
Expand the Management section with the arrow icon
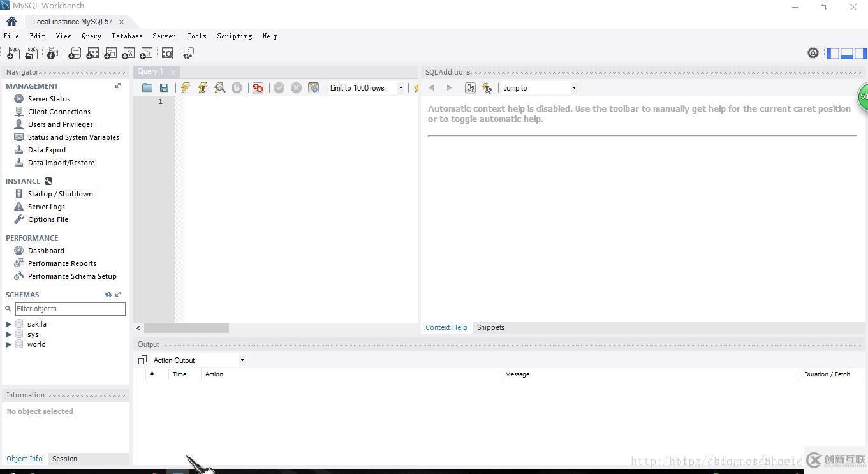tap(118, 85)
